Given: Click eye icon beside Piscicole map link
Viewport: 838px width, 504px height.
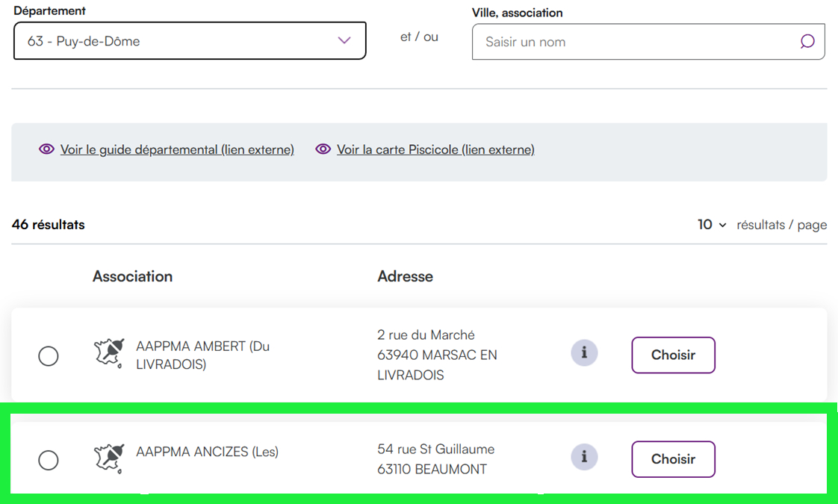Looking at the screenshot, I should pyautogui.click(x=323, y=149).
